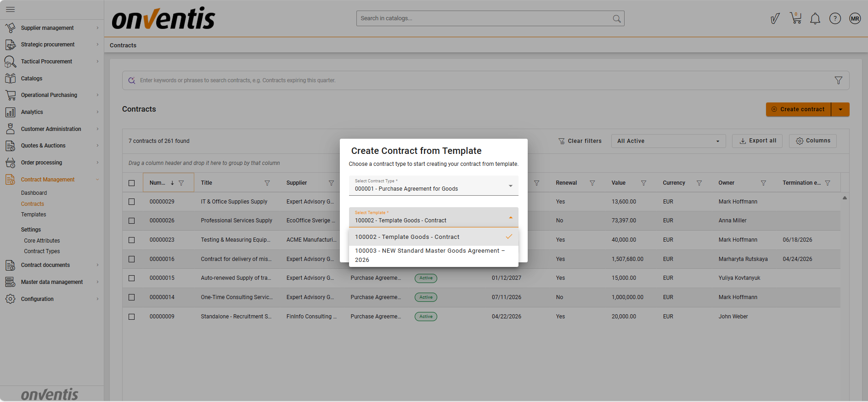Expand the All Active filter dropdown
The height and width of the screenshot is (402, 868).
point(668,141)
